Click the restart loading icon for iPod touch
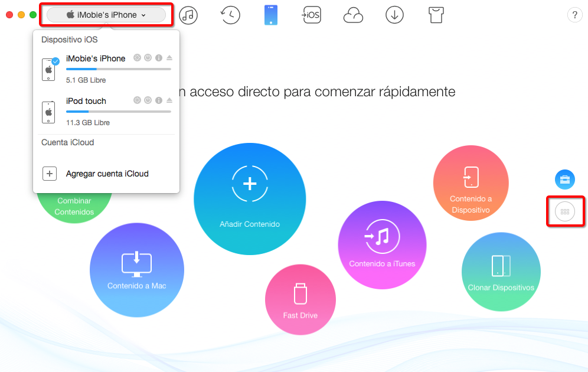This screenshot has height=372, width=588. pyautogui.click(x=137, y=100)
